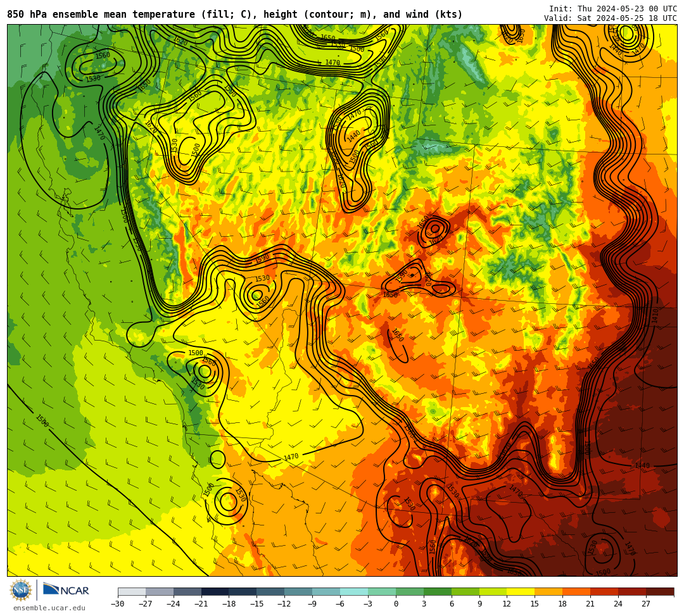Click the 24 colorbar tick label
Screen dimensions: 684x616
pos(618,604)
